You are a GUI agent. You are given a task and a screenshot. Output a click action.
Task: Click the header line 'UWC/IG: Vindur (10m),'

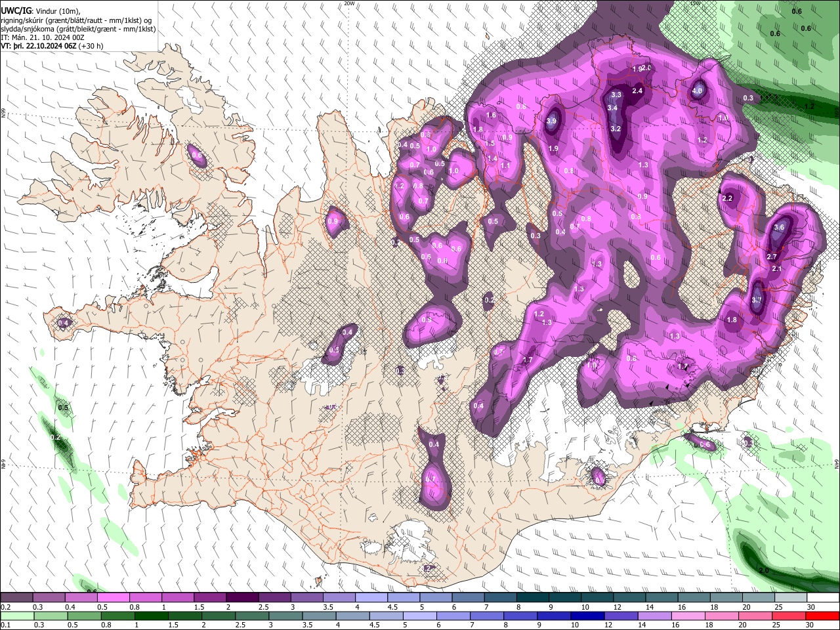click(x=41, y=10)
